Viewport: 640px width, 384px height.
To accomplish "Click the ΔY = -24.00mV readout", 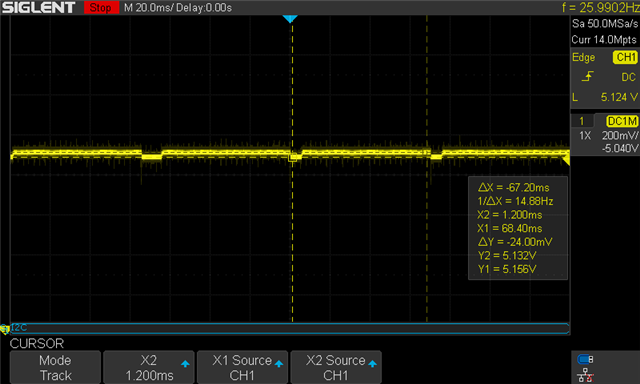I will tap(515, 242).
